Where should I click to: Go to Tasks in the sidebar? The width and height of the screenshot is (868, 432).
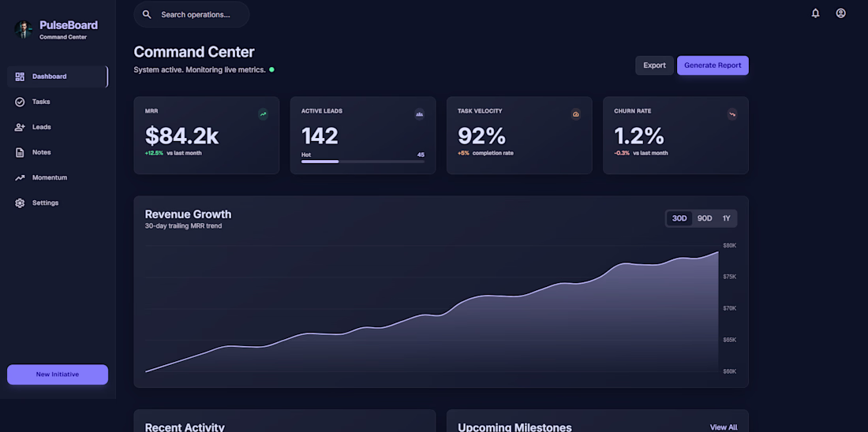pos(41,102)
